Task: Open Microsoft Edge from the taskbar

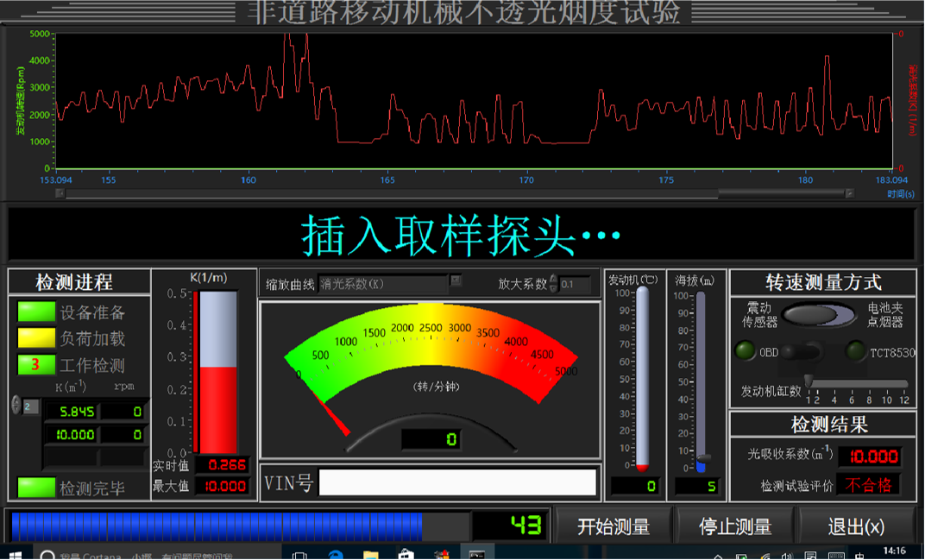Action: coord(336,554)
